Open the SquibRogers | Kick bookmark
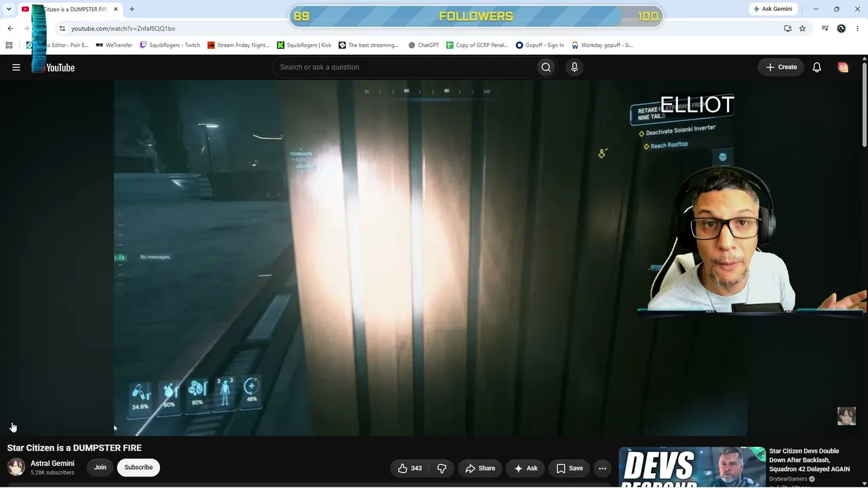 pos(304,45)
